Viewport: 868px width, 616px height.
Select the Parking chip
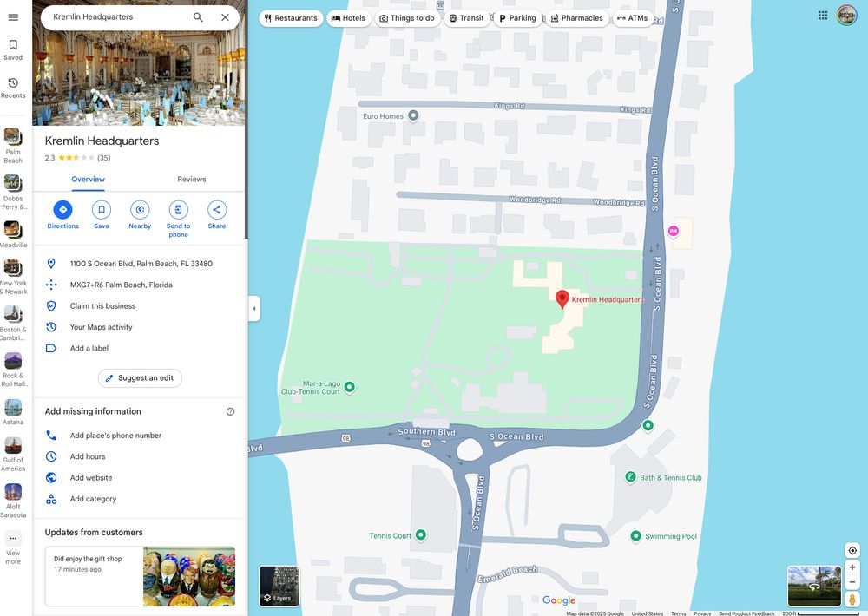pos(517,17)
